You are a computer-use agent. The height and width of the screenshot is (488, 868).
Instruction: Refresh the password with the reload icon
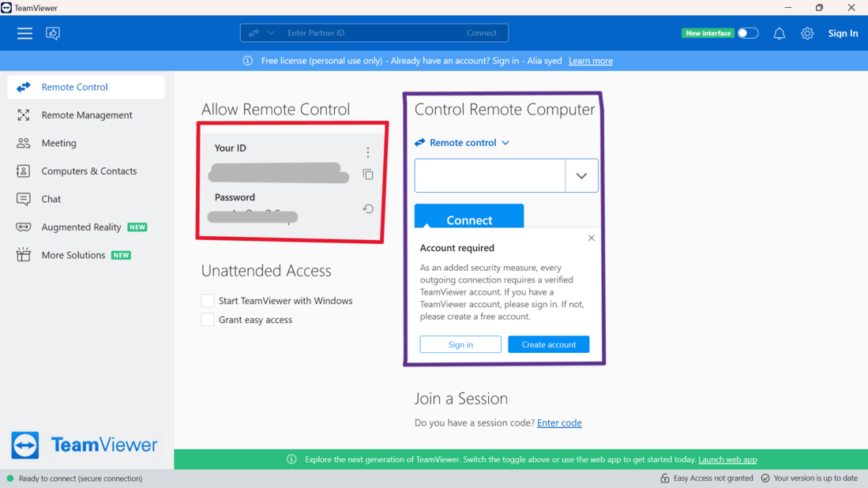368,208
